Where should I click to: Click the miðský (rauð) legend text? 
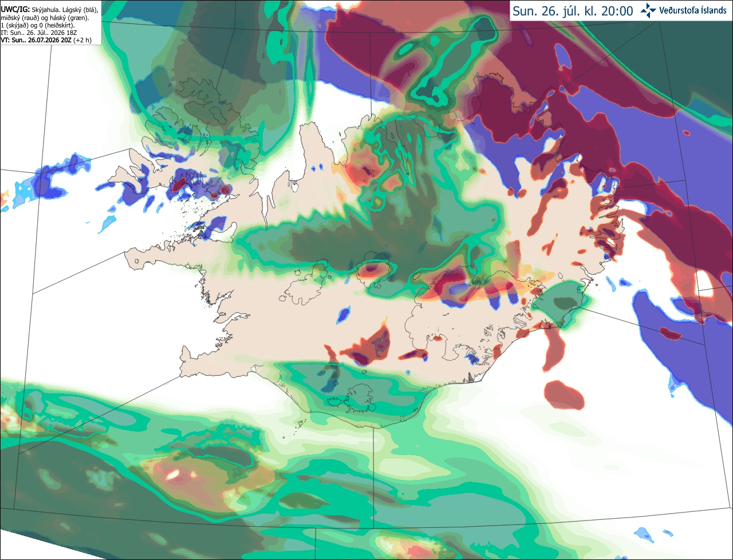(x=20, y=18)
